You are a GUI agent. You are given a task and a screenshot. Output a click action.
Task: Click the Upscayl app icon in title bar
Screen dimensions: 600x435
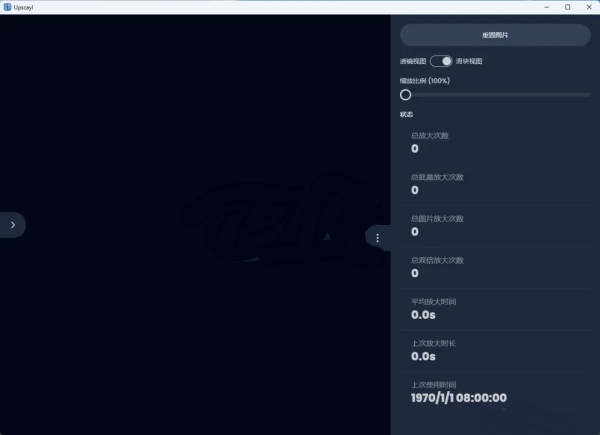pos(7,7)
